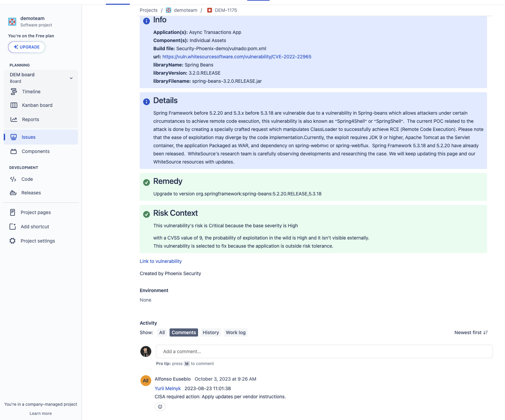Image resolution: width=505 pixels, height=420 pixels.
Task: Click the Reports chart icon
Action: pyautogui.click(x=14, y=119)
